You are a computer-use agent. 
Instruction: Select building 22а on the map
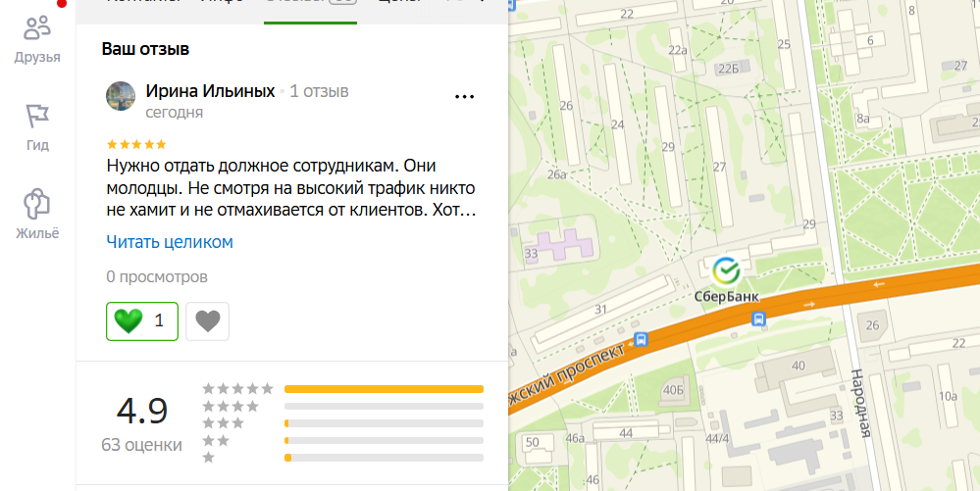click(678, 51)
